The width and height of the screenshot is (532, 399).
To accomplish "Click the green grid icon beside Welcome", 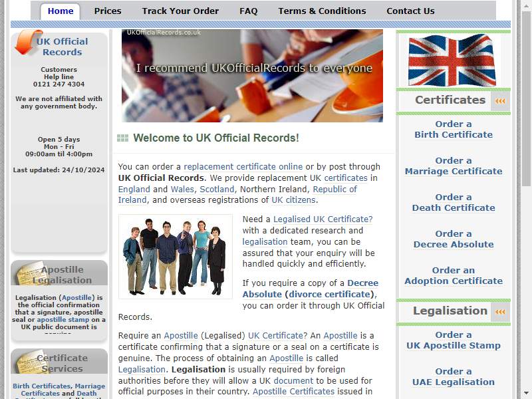I will 122,138.
